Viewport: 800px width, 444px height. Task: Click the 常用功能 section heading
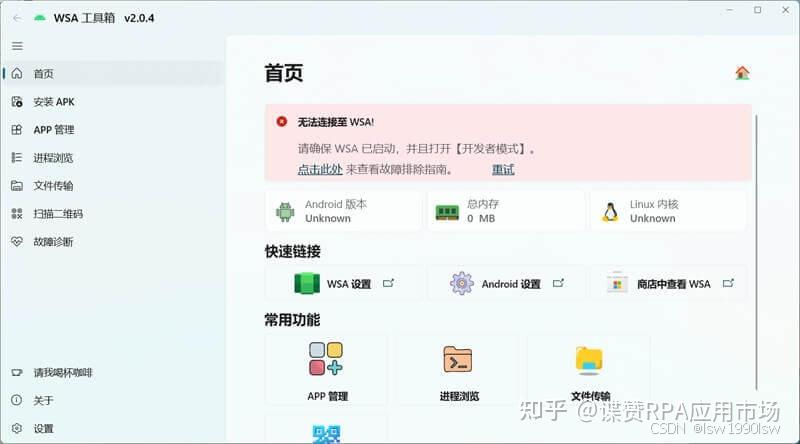292,320
